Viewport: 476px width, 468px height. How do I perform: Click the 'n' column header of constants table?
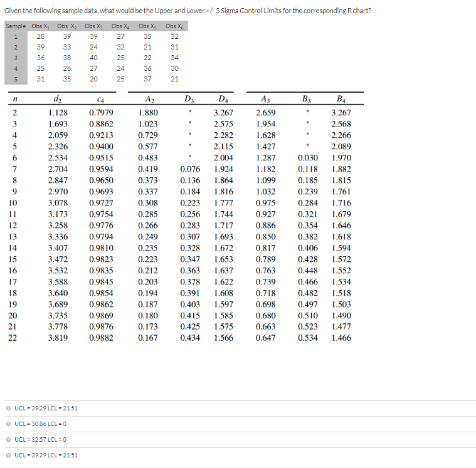pos(15,99)
